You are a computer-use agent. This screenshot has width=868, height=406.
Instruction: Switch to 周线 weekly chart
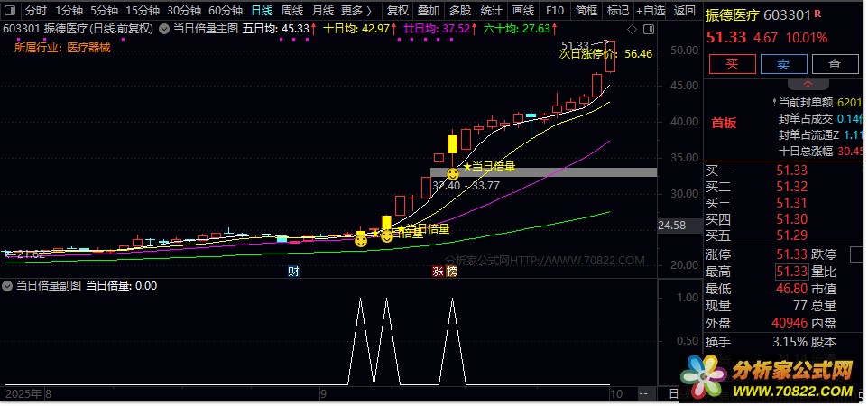coord(291,10)
